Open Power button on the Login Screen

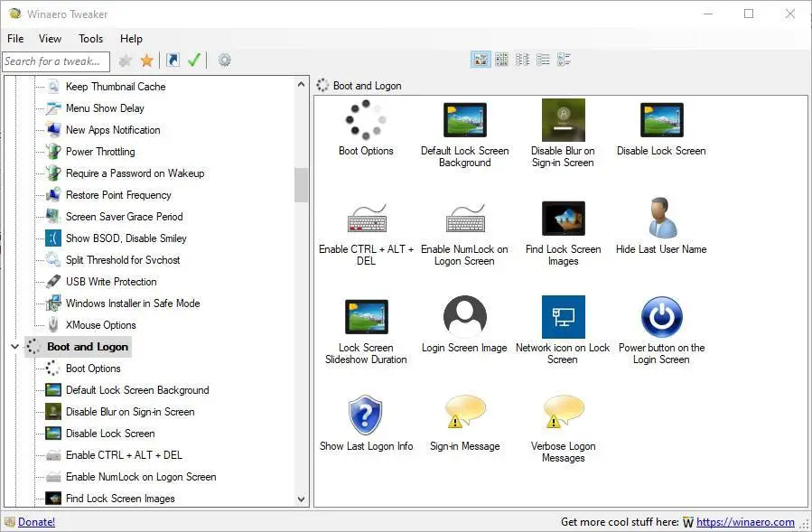661,317
